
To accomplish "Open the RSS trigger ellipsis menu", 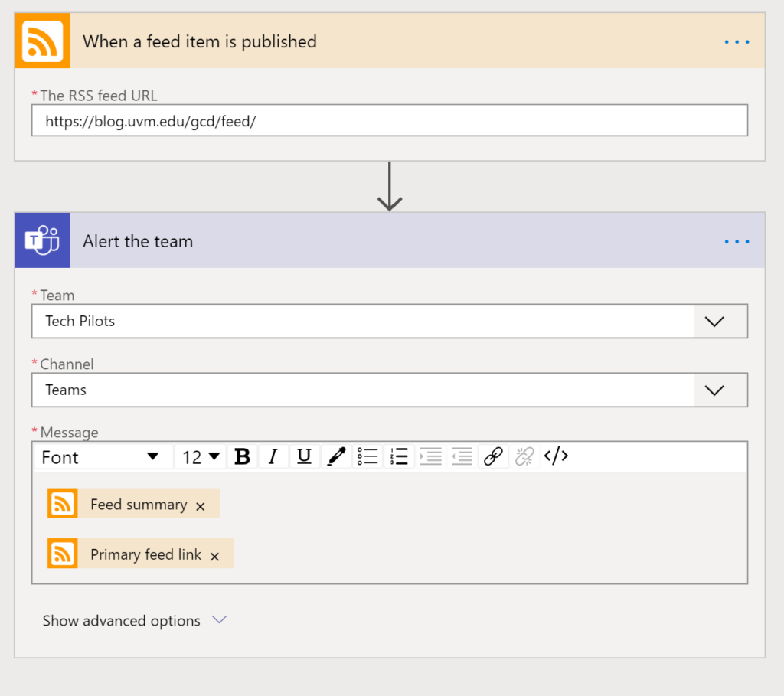I will (x=737, y=41).
